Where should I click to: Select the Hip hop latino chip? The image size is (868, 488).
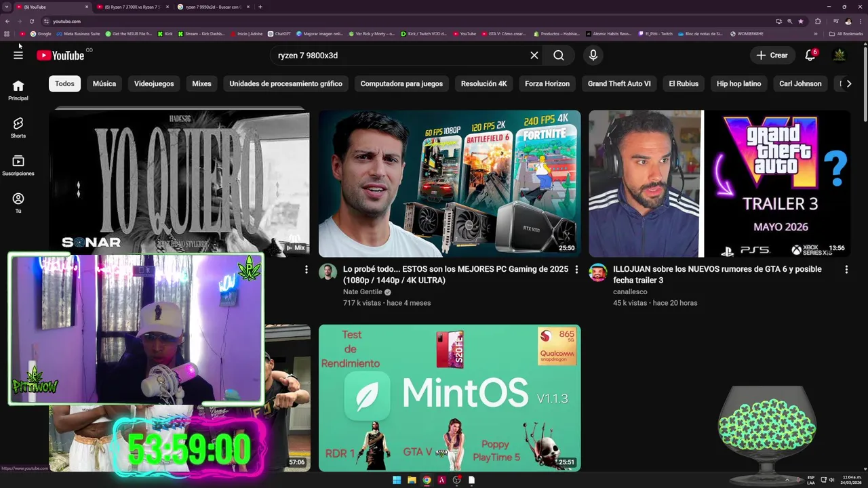(738, 83)
